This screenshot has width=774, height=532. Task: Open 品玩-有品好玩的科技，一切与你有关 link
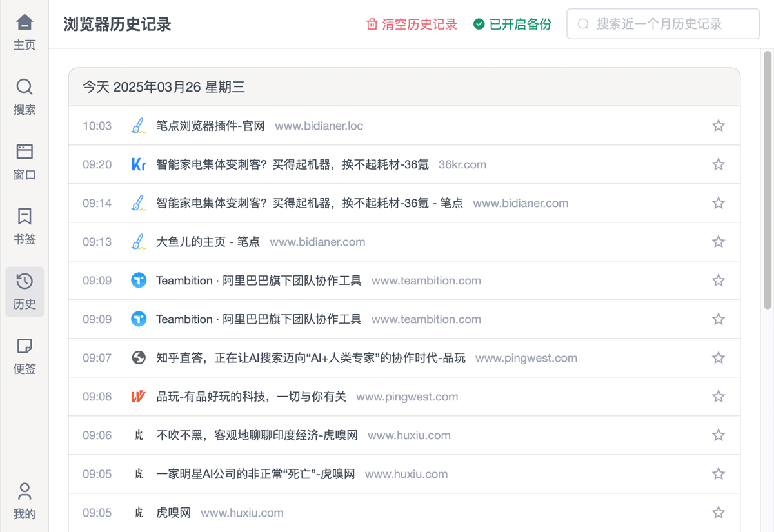point(252,397)
